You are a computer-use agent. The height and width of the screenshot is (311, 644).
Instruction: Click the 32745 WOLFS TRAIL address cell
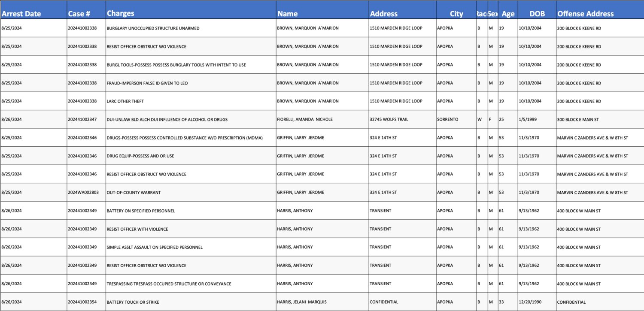coord(402,119)
